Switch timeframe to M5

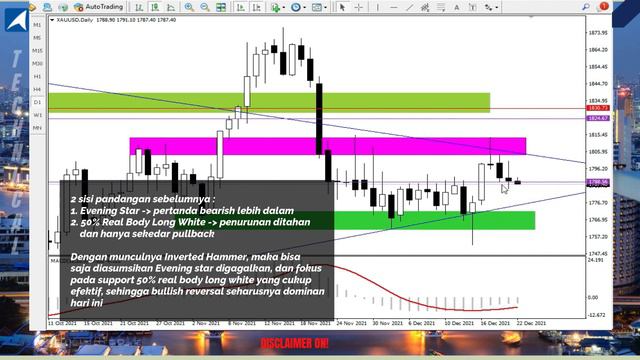37,38
